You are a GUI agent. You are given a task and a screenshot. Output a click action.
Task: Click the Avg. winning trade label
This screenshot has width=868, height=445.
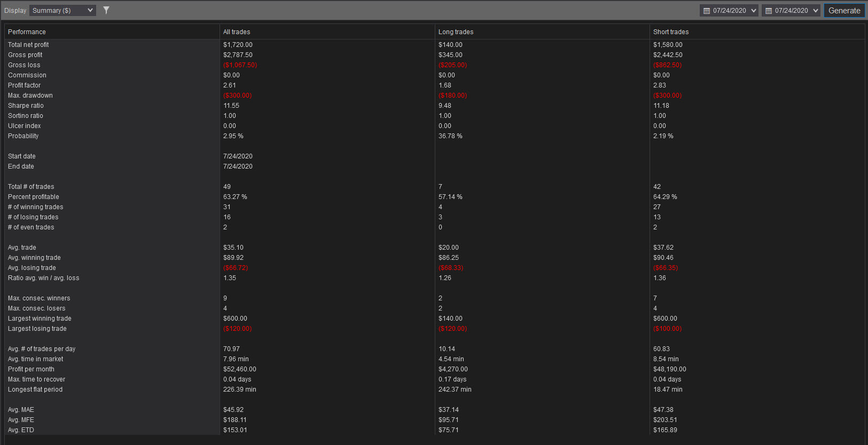(x=34, y=258)
